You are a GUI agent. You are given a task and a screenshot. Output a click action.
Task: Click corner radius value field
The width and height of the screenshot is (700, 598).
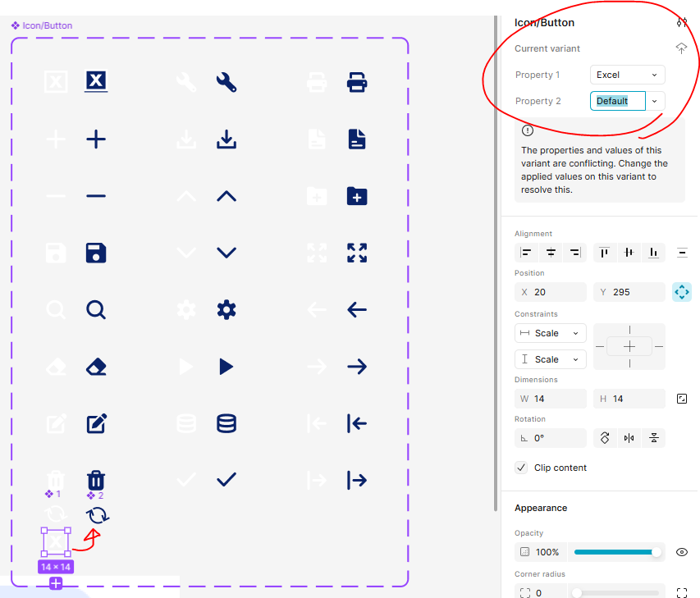coord(542,592)
